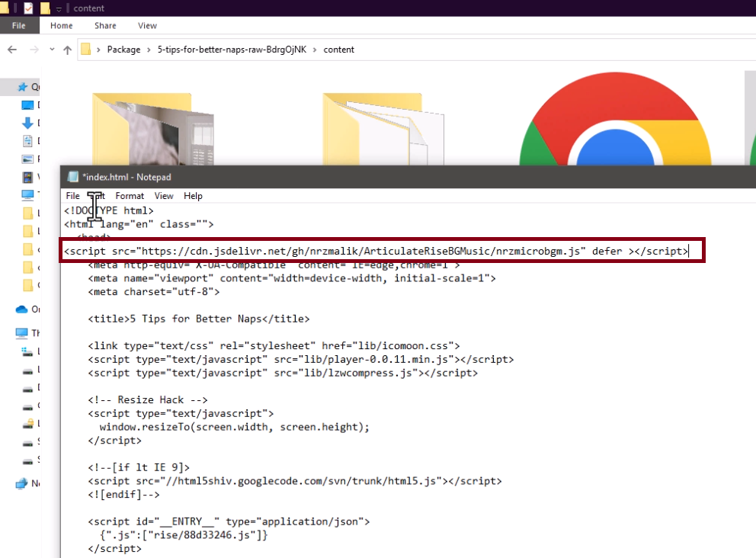The height and width of the screenshot is (558, 756).
Task: Click the Package breadcrumb in address bar
Action: pos(123,50)
